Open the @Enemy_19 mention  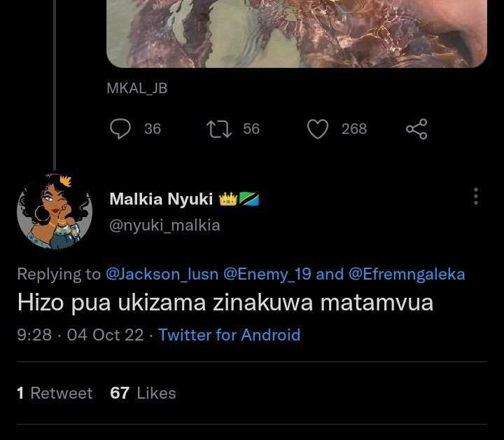pyautogui.click(x=267, y=275)
